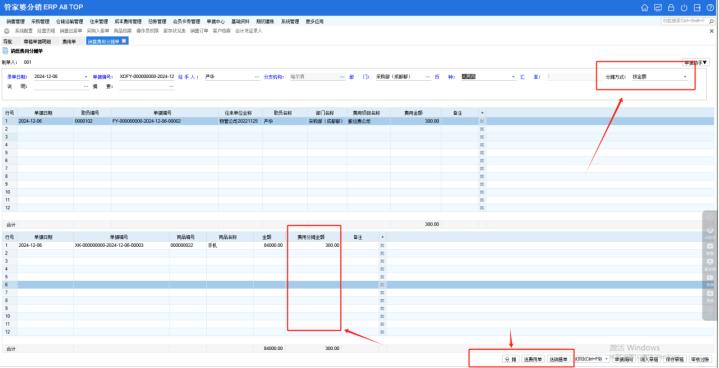
Task: Open the 采购管理 menu
Action: click(40, 21)
